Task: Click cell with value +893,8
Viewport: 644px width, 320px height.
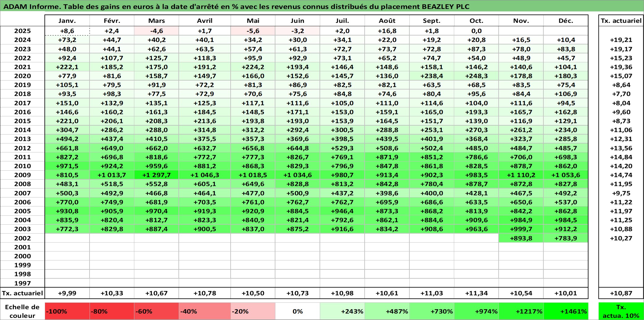Action: pyautogui.click(x=521, y=238)
